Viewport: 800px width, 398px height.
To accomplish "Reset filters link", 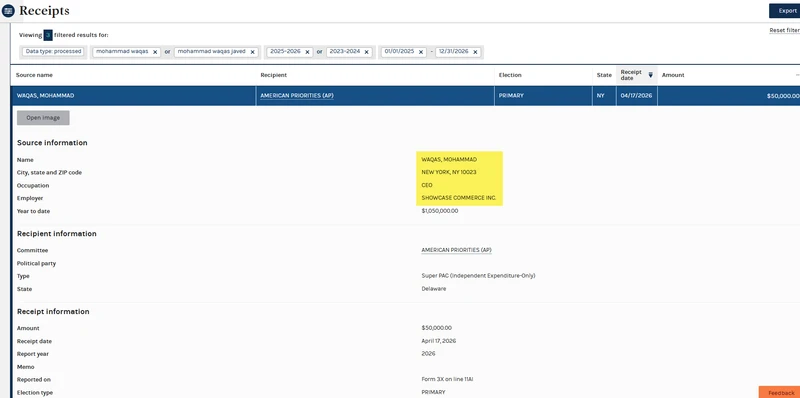I will (x=785, y=31).
